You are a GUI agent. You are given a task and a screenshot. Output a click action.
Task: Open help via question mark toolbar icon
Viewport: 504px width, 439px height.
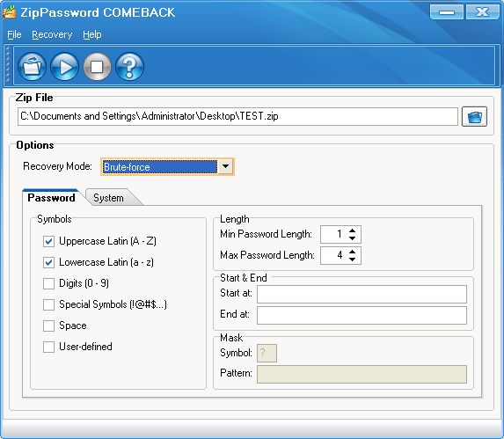[x=129, y=67]
